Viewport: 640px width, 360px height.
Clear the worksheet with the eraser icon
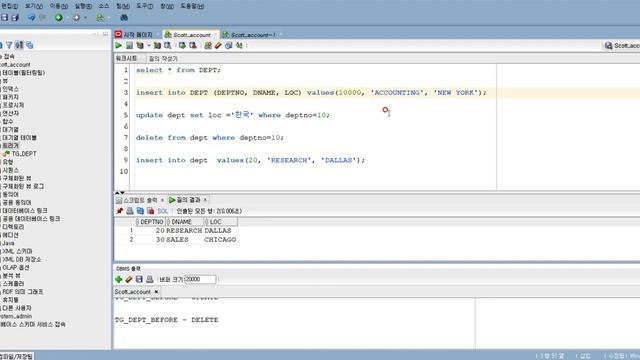218,46
